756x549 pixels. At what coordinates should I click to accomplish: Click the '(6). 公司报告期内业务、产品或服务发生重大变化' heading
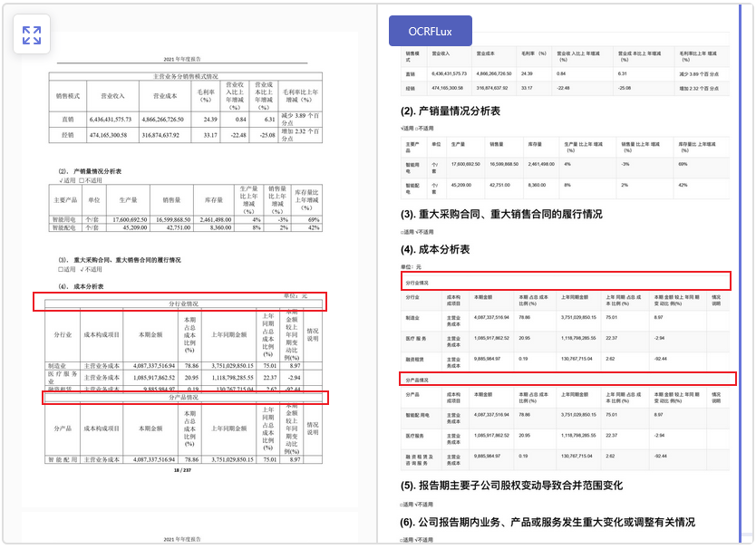(548, 522)
